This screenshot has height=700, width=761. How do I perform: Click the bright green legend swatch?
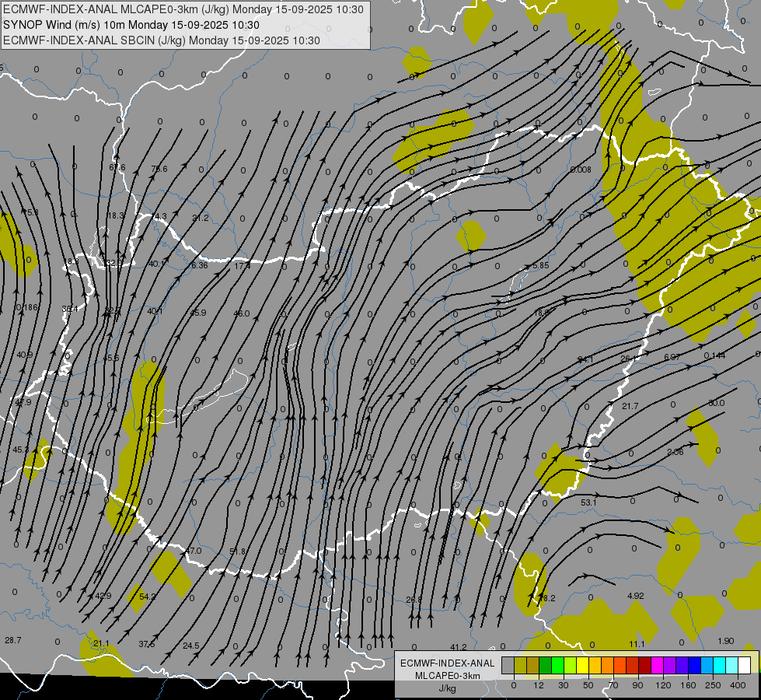click(557, 666)
